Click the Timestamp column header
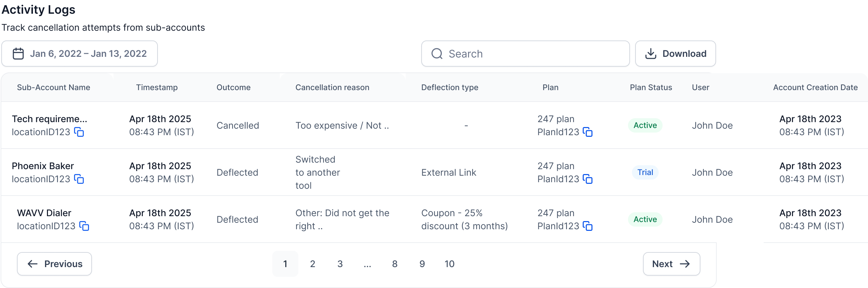The image size is (868, 288). point(157,87)
